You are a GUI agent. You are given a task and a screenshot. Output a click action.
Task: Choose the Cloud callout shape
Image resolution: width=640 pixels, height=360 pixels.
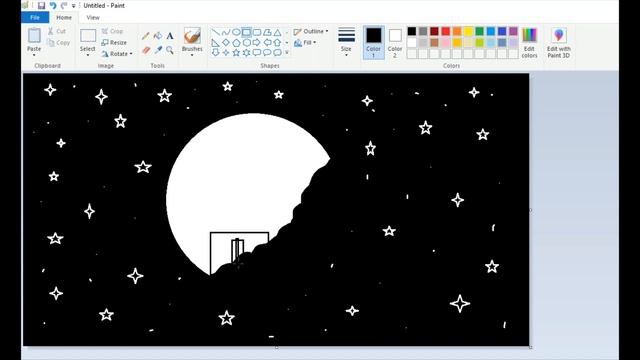pyautogui.click(x=277, y=52)
